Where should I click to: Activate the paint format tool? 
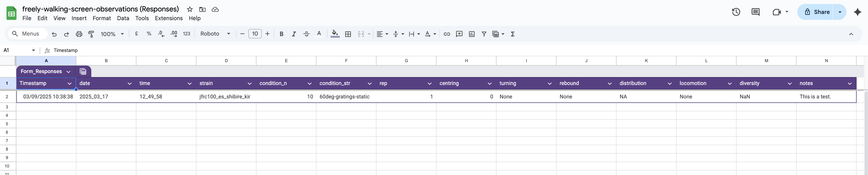[91, 34]
